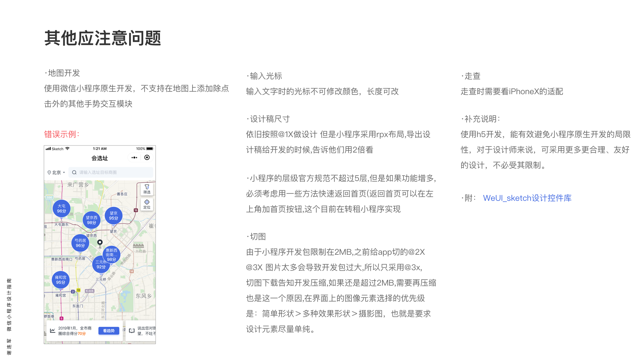Click the trend chart icon in bottom card
Screen dimensions: 644x362
[x=52, y=331]
